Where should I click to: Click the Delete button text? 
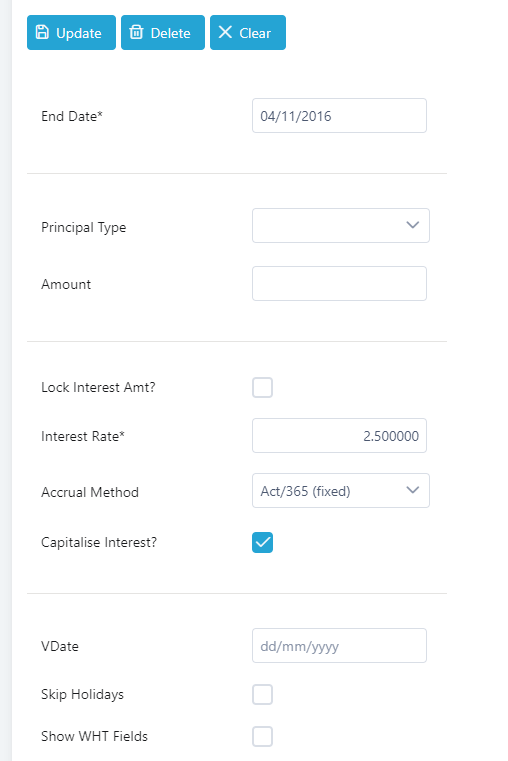[170, 33]
